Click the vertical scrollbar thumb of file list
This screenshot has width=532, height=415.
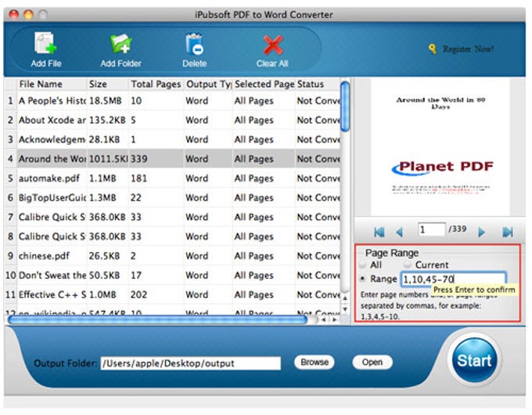345,106
